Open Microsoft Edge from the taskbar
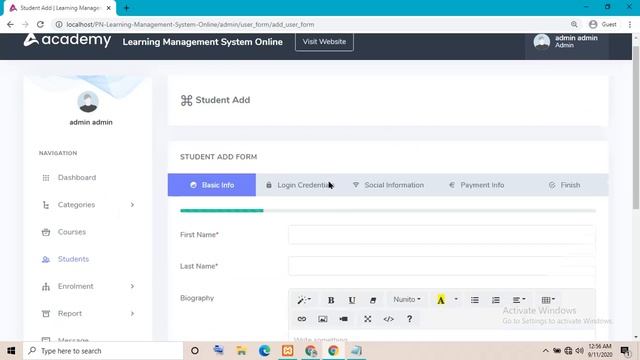Screen dimensions: 640x360 pos(264,351)
